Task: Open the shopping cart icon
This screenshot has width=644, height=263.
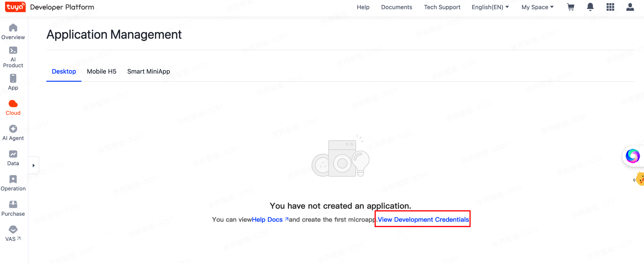Action: click(x=571, y=7)
